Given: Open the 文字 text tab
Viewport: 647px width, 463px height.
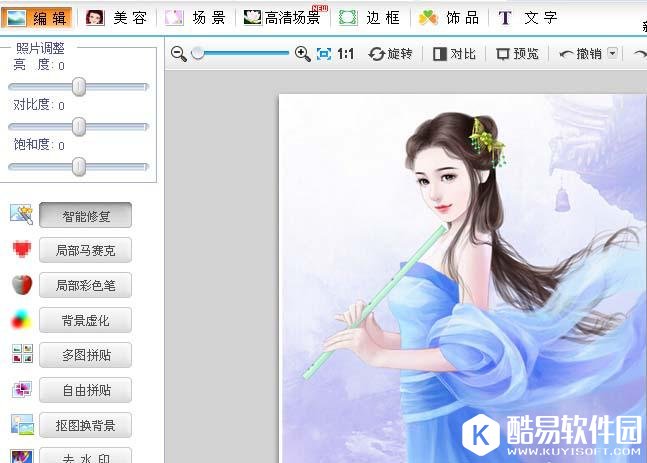Looking at the screenshot, I should 528,17.
